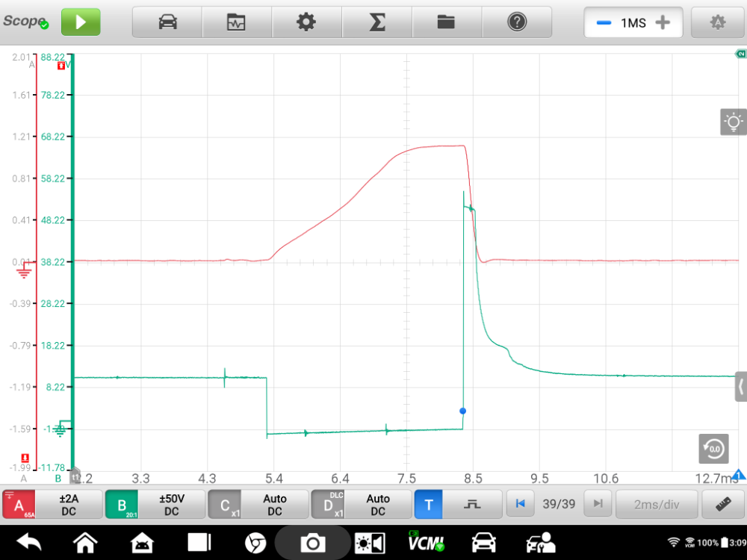Image resolution: width=747 pixels, height=560 pixels.
Task: Open the vehicle selection car icon in toolbar
Action: [x=167, y=22]
